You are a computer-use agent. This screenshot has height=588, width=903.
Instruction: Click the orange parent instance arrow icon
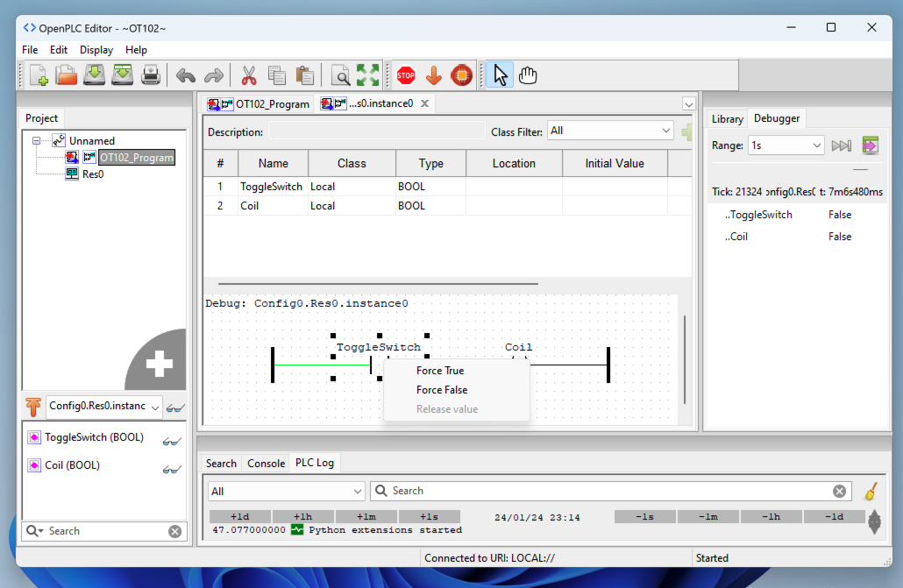(33, 407)
